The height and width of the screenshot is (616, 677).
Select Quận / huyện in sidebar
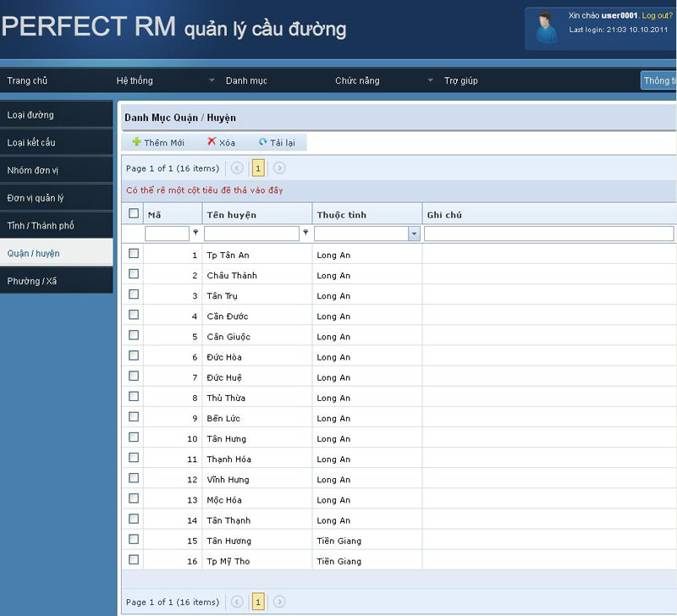56,253
